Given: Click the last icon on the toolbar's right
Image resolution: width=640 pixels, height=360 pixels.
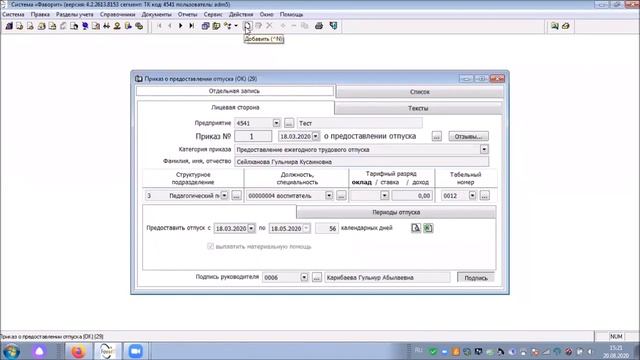Looking at the screenshot, I should coord(565,26).
